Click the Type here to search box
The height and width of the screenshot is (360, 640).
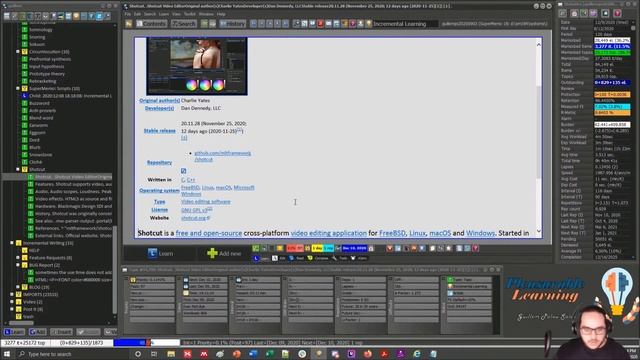click(x=71, y=354)
